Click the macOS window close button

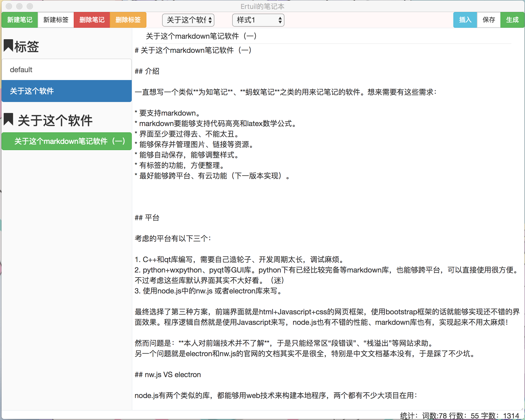(9, 6)
